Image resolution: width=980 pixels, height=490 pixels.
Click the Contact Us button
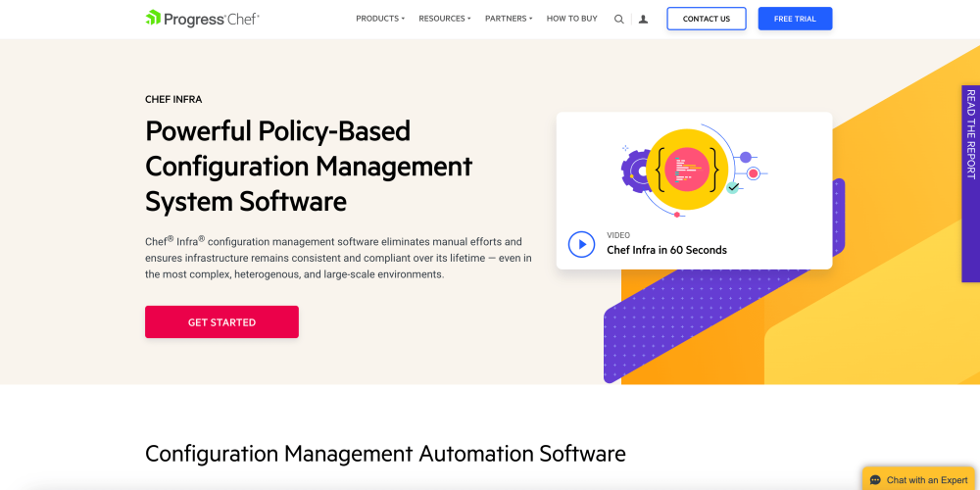point(706,19)
